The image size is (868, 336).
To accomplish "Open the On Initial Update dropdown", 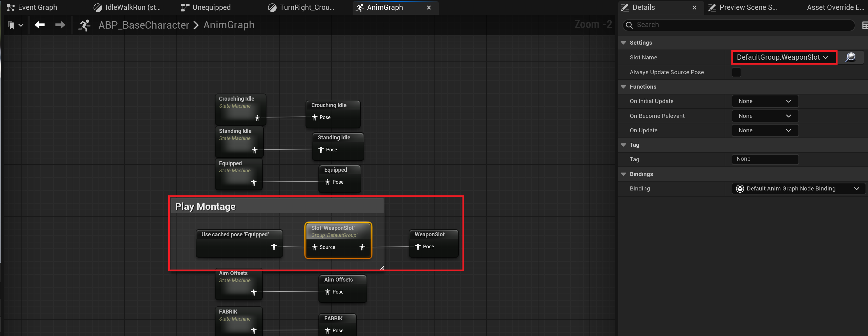I will 765,101.
